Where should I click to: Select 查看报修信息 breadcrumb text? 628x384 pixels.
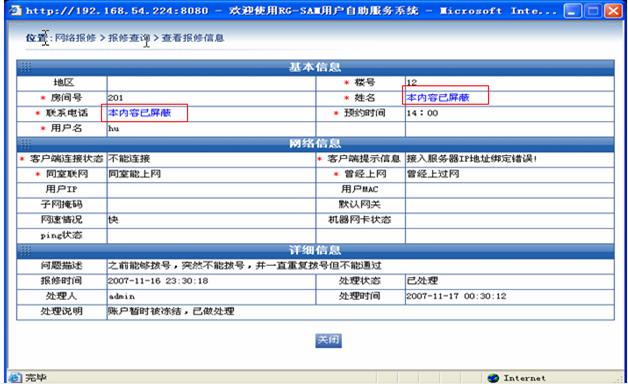pos(193,38)
